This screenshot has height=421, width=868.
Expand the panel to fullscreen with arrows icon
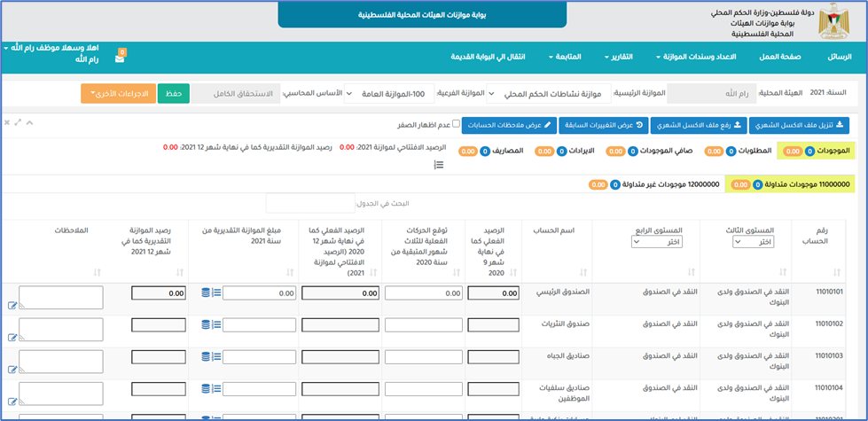point(18,122)
